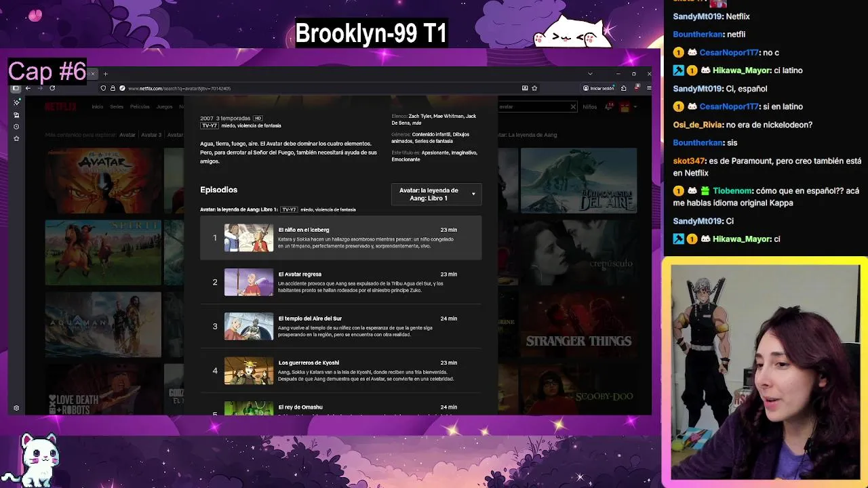Open the season selector 'Avatar: la leyenda de Aang: Libro 1'
868x488 pixels.
click(x=436, y=195)
